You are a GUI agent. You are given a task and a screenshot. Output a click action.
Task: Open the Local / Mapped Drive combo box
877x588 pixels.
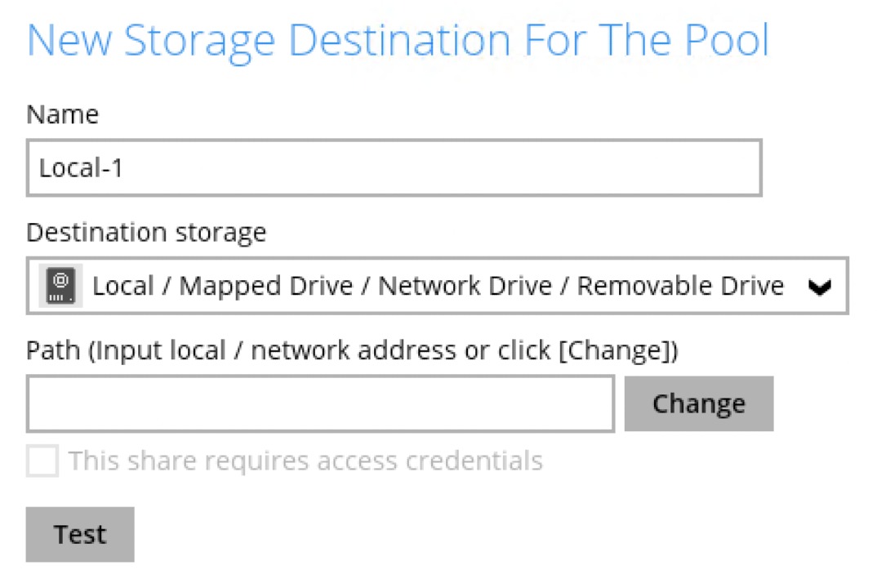[x=437, y=287]
